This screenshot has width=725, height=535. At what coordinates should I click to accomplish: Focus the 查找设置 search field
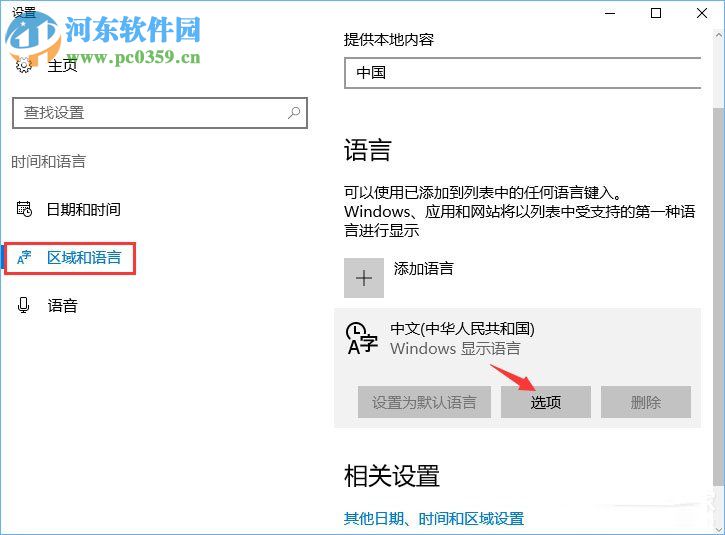tap(160, 113)
